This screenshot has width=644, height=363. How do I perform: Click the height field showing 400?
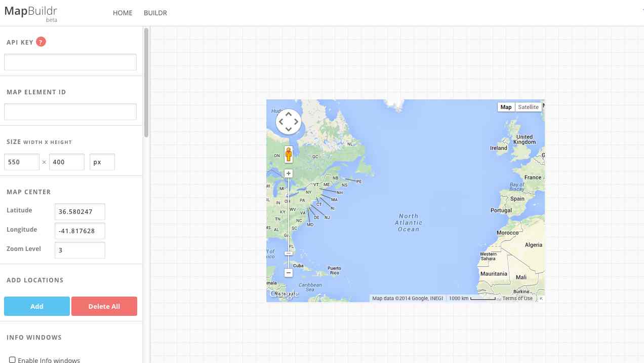[67, 162]
